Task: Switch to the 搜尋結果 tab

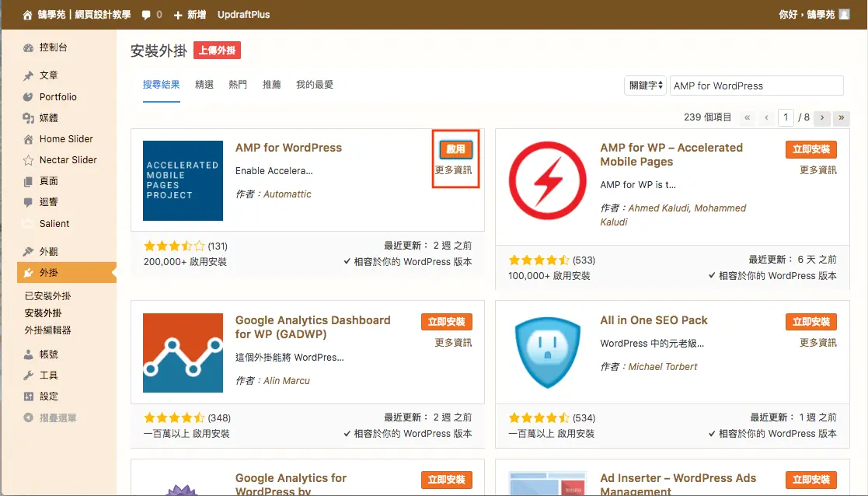Action: (161, 85)
